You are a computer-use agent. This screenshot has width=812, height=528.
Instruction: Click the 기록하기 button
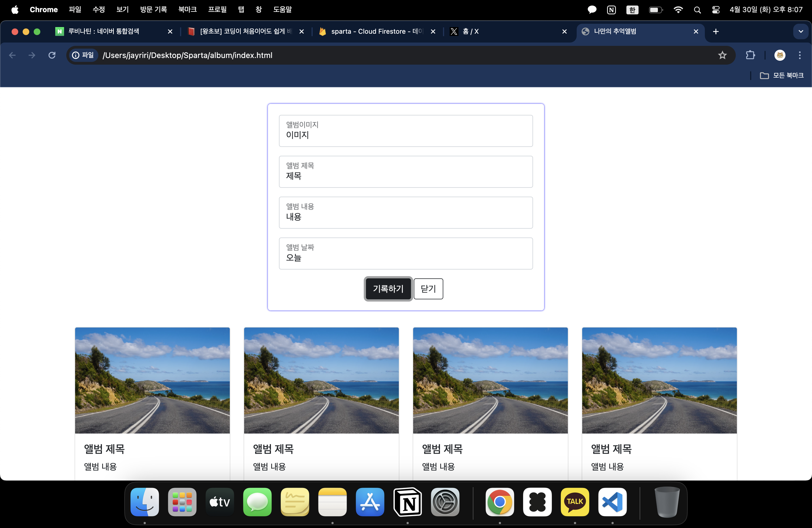coord(388,289)
